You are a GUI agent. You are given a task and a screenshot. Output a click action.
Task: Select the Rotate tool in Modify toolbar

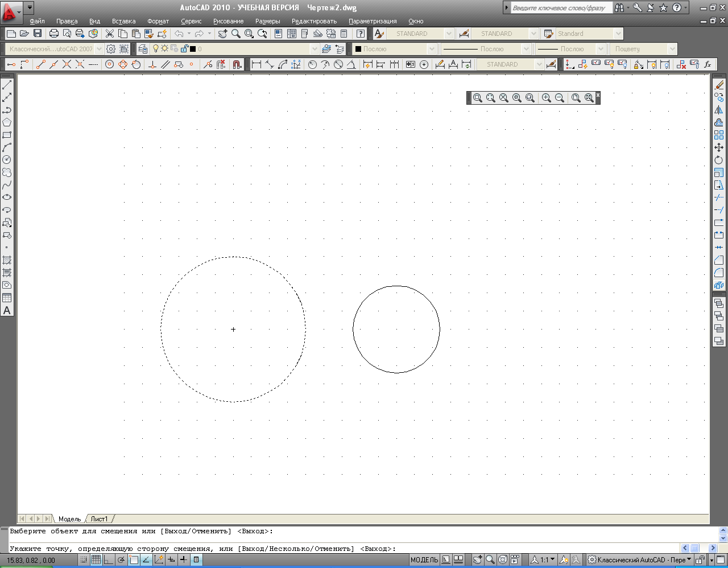tap(719, 160)
